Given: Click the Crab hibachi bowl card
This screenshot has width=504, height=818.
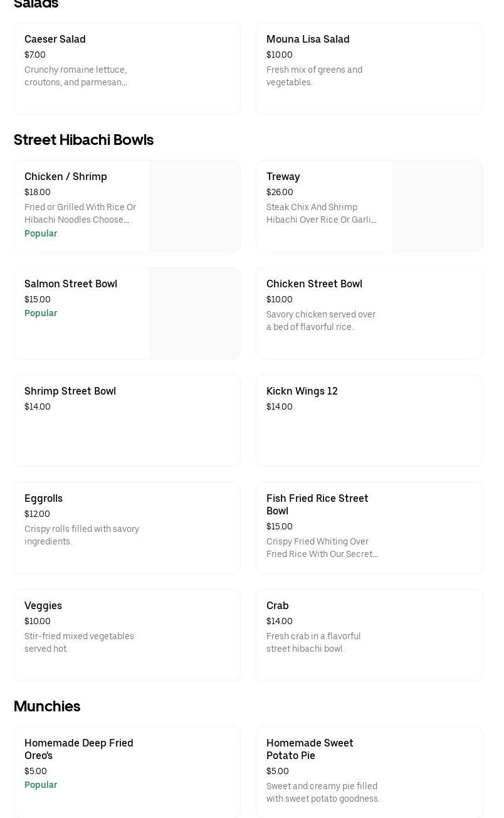Looking at the screenshot, I should coord(369,635).
